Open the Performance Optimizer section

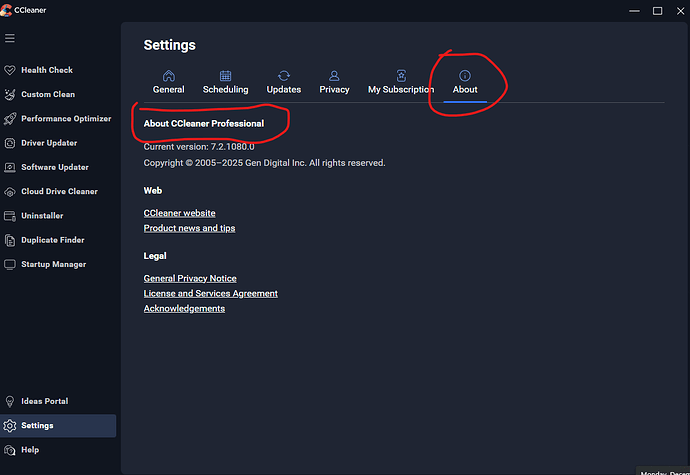(65, 119)
